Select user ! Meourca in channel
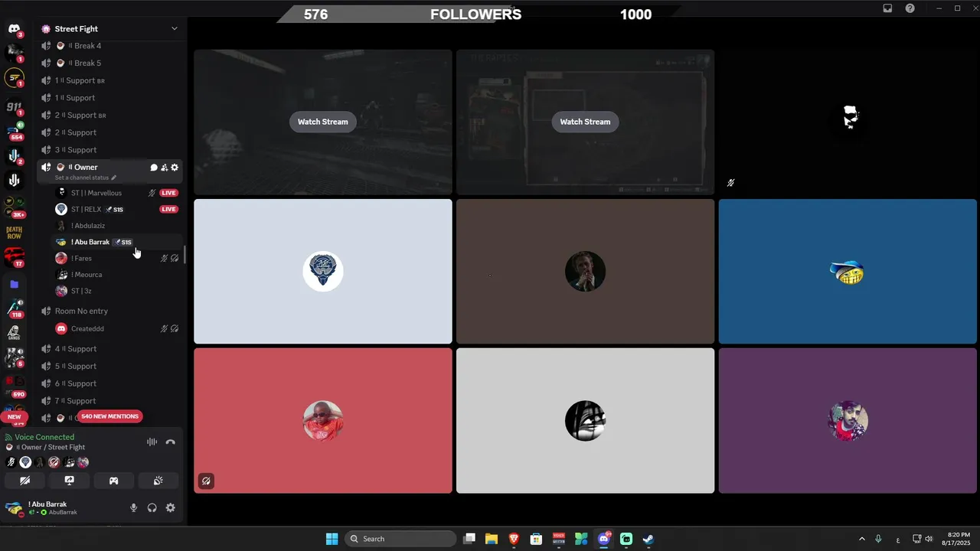Image resolution: width=980 pixels, height=551 pixels. tap(117, 275)
